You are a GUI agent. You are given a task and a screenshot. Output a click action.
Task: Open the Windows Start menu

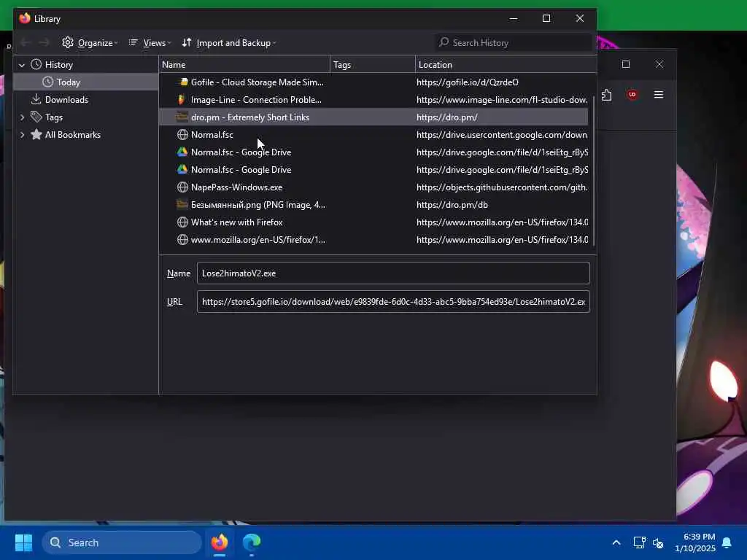[23, 542]
